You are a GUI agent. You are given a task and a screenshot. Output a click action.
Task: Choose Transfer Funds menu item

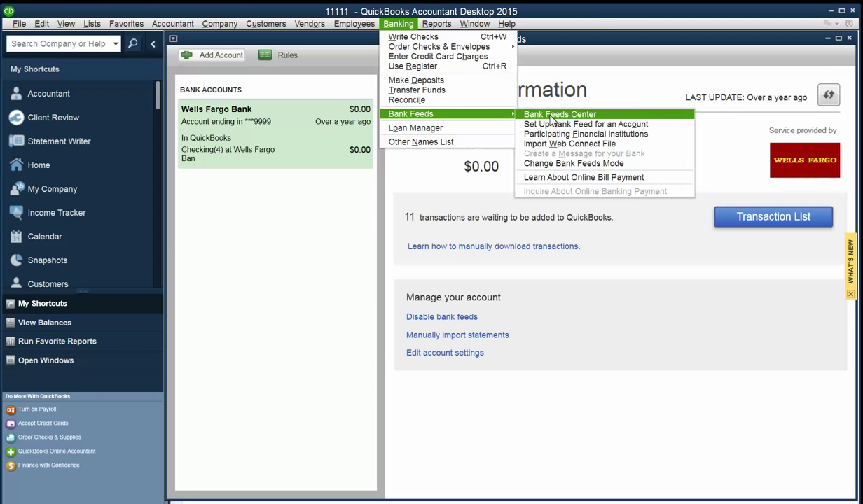click(448, 90)
